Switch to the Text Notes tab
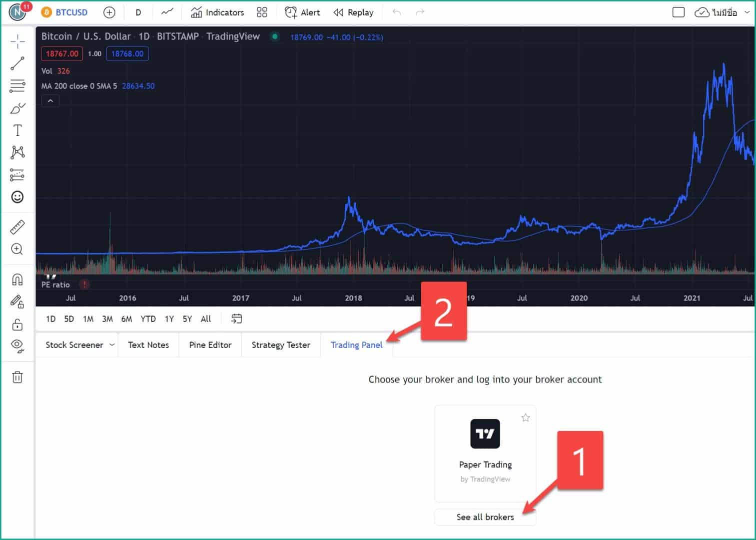This screenshot has height=540, width=756. [148, 345]
